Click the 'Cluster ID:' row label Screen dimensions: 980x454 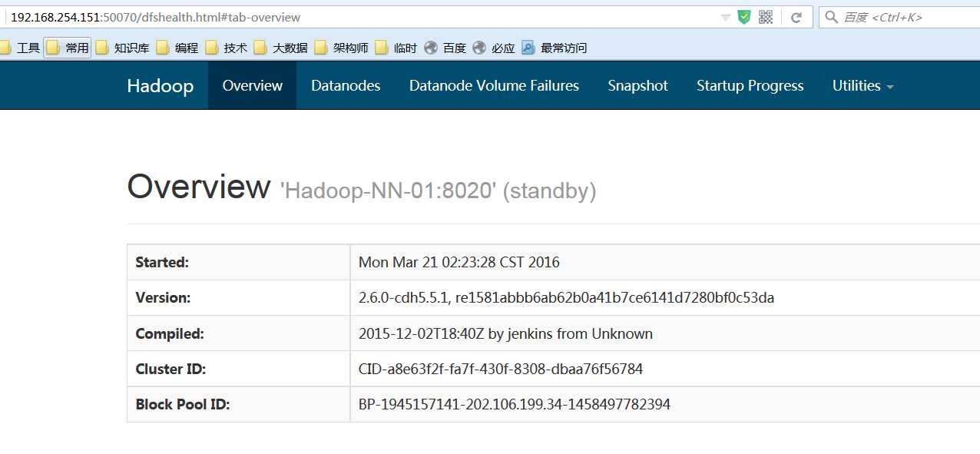point(171,369)
